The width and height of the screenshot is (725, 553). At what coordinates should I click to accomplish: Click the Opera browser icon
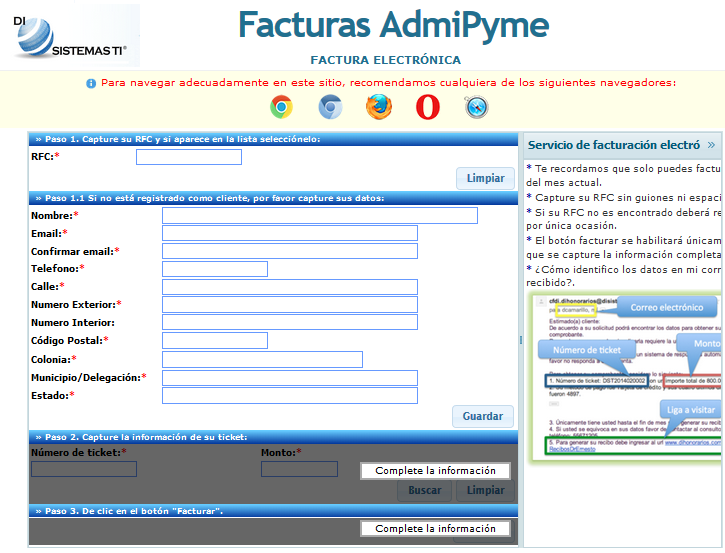coord(428,107)
